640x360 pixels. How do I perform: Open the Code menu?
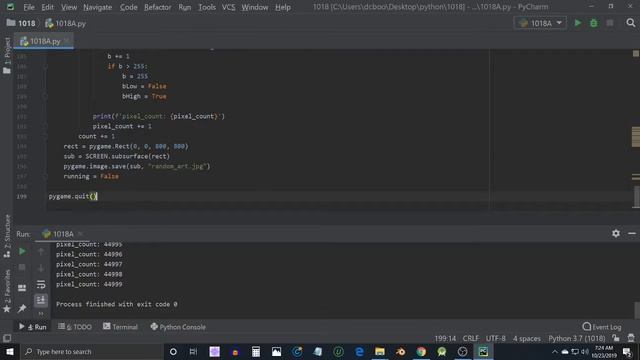point(129,7)
